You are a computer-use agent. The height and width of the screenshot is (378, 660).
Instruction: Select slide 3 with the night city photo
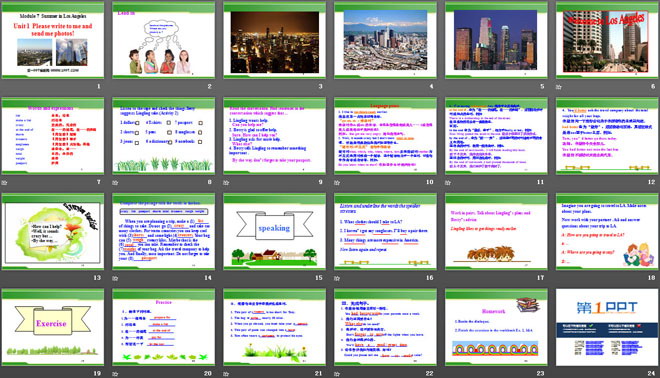click(274, 40)
